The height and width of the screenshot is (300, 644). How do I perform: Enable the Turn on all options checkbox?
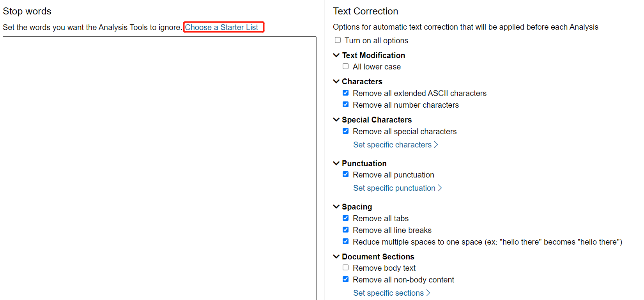338,40
